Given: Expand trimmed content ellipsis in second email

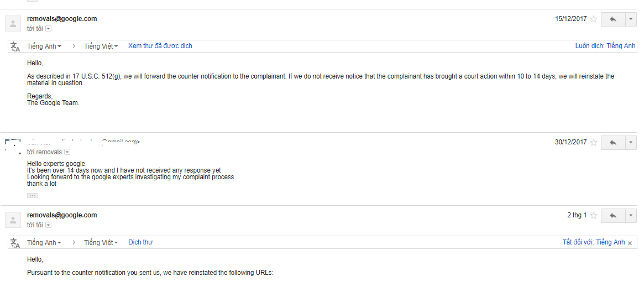Looking at the screenshot, I should [33, 196].
